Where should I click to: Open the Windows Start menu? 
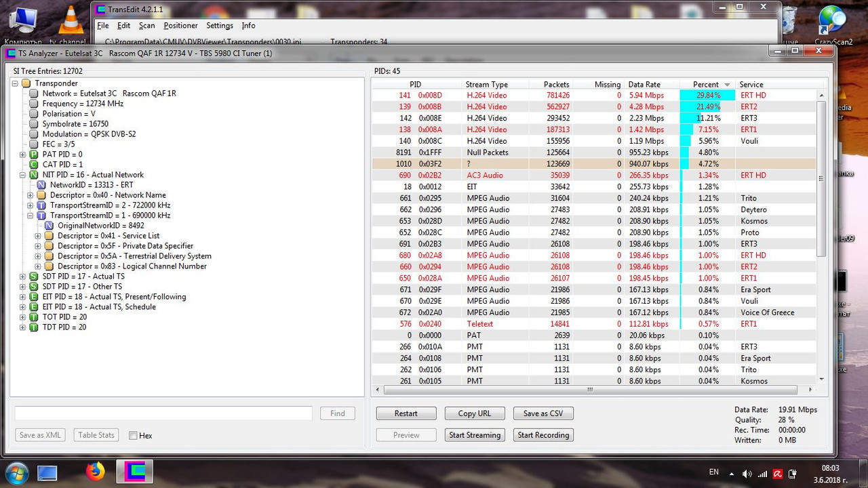(16, 472)
